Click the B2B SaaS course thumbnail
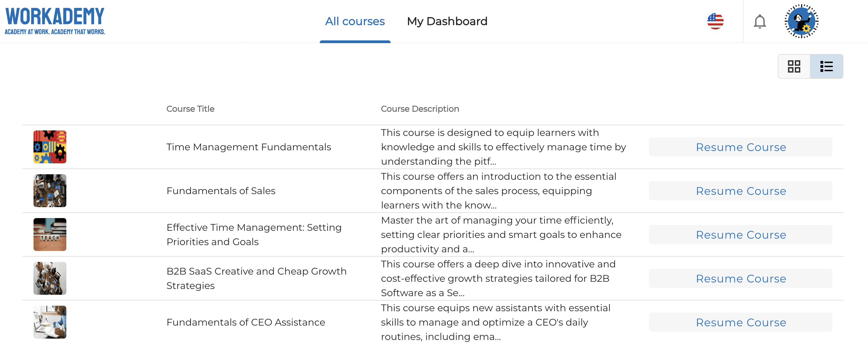This screenshot has height=354, width=868. pos(50,278)
